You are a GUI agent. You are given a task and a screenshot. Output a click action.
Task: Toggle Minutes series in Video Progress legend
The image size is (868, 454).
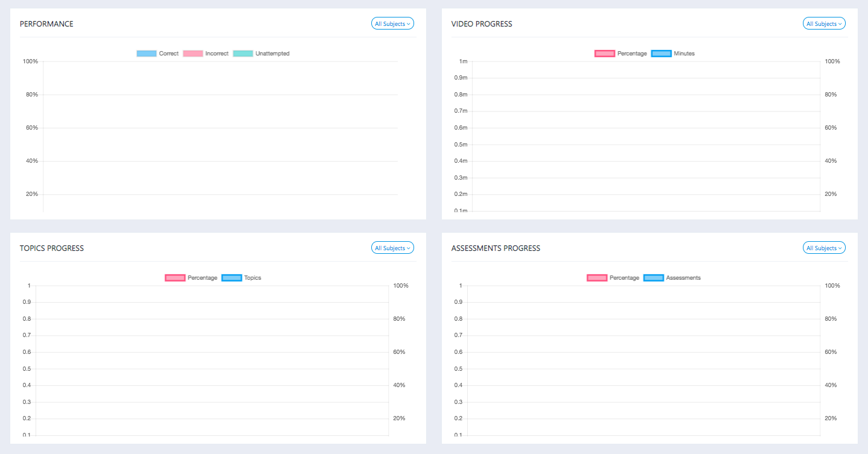(673, 54)
